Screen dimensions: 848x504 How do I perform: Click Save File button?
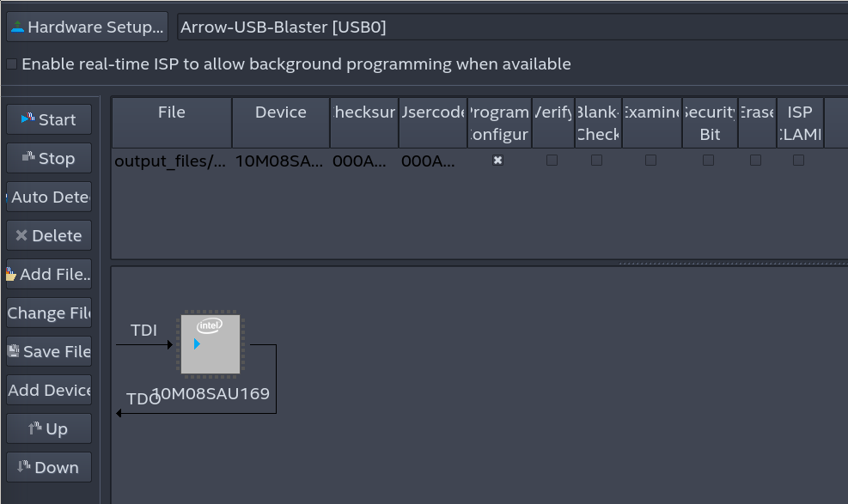[x=49, y=351]
